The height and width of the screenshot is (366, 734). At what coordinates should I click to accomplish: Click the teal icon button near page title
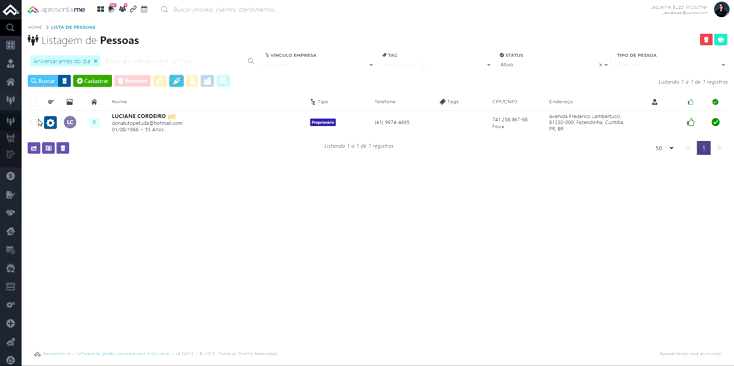(x=721, y=40)
